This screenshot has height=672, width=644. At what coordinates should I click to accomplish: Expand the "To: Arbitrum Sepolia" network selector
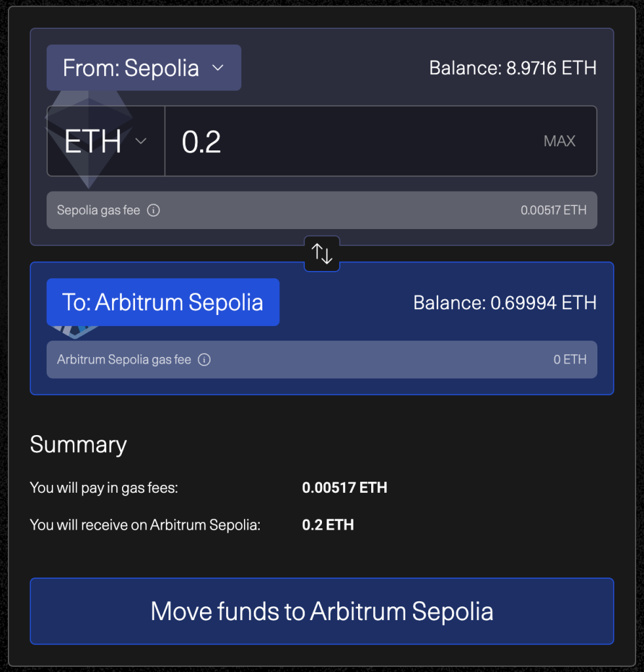tap(163, 303)
